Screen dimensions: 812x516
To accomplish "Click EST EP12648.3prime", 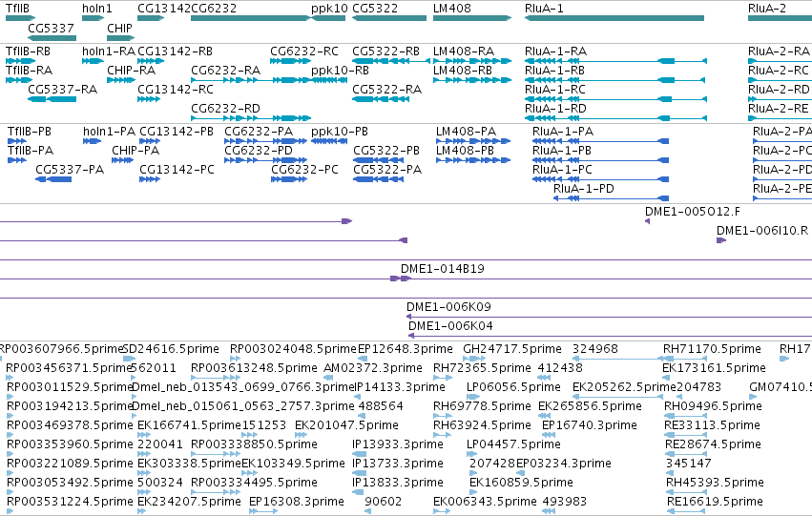I will [x=363, y=359].
